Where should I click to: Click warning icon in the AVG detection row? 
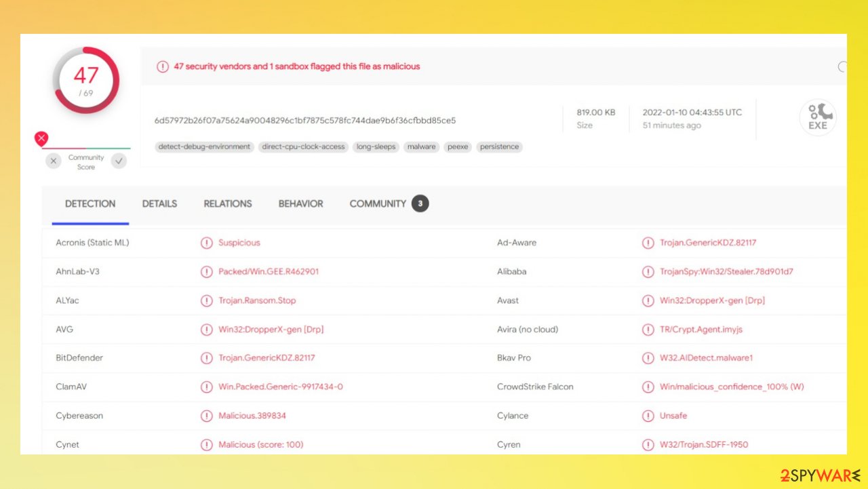tap(207, 330)
